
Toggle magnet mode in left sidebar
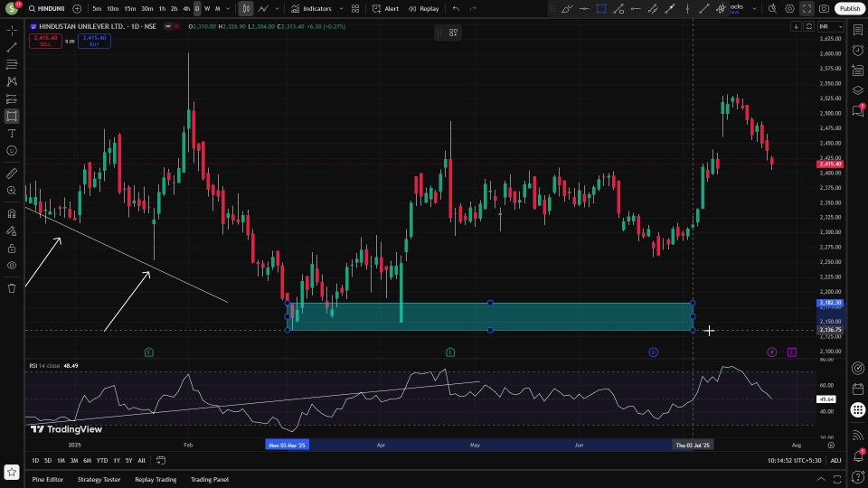(x=12, y=213)
